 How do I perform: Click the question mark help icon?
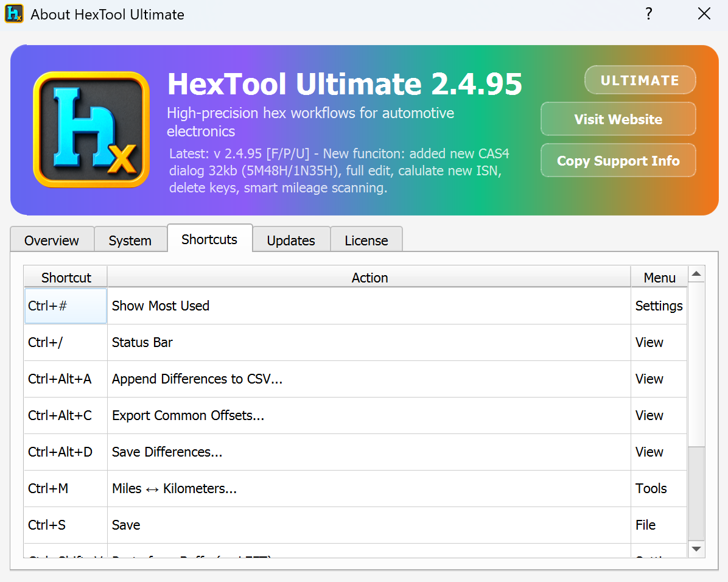coord(649,14)
